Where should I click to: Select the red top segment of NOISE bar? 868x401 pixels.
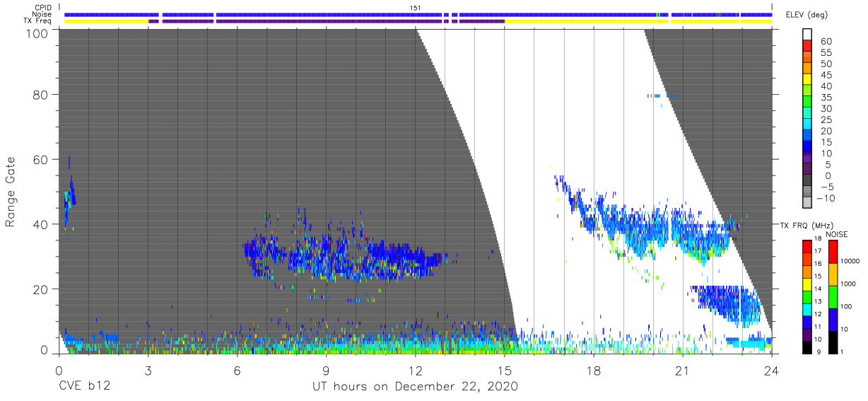(834, 250)
